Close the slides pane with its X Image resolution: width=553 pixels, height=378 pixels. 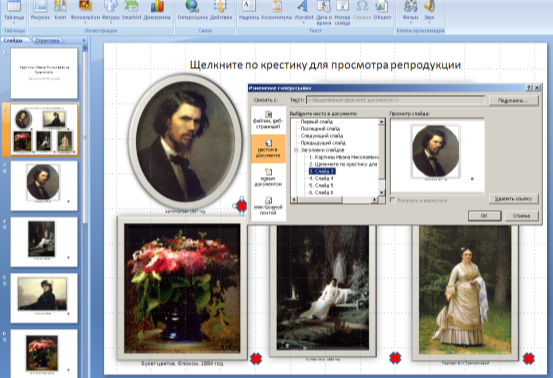tap(84, 40)
